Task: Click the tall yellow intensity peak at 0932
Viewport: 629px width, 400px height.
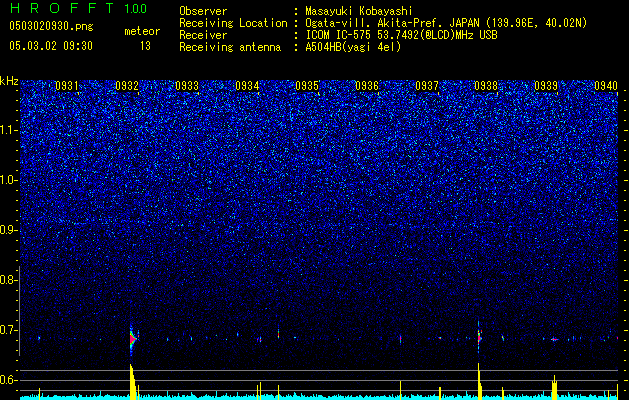Action: click(132, 381)
